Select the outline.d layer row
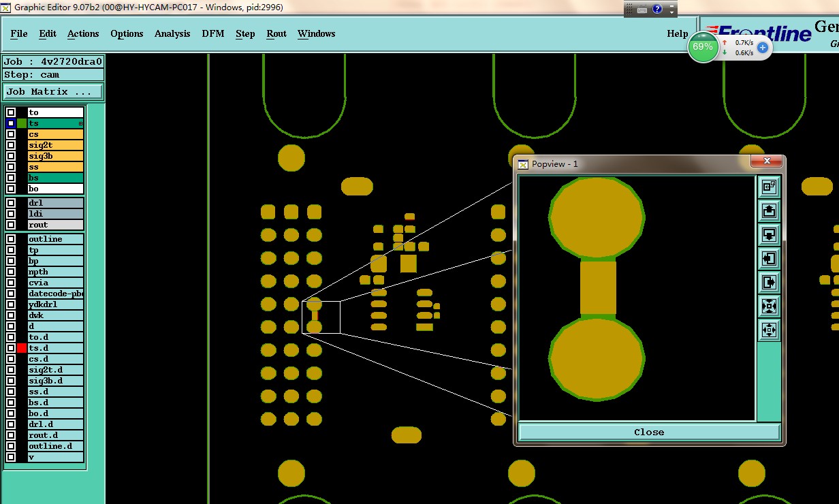The width and height of the screenshot is (839, 504). pos(55,446)
